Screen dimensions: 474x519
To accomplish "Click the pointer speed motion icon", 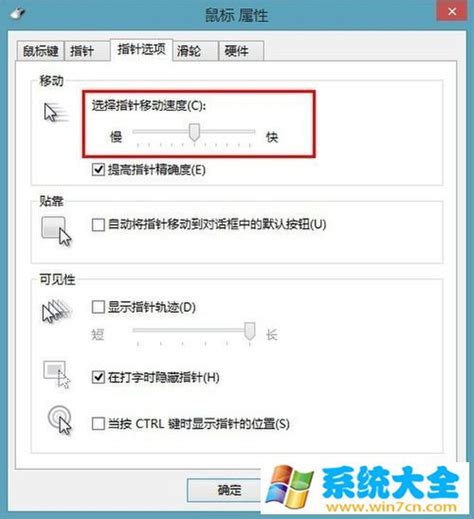I will (x=56, y=113).
